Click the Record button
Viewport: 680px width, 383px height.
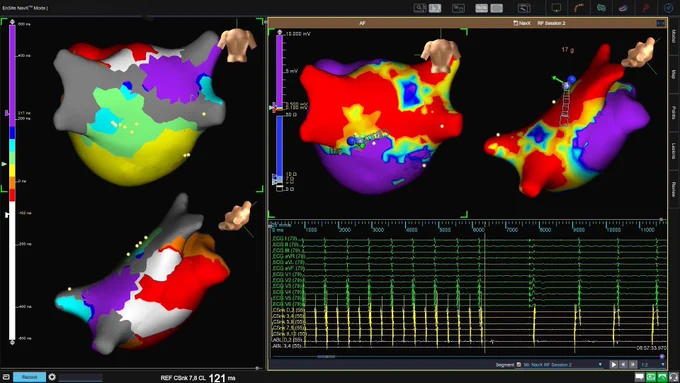(29, 377)
